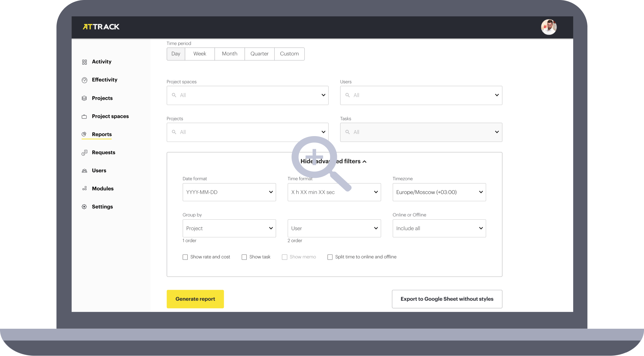Click the Project spaces briefcase icon

[x=84, y=117]
